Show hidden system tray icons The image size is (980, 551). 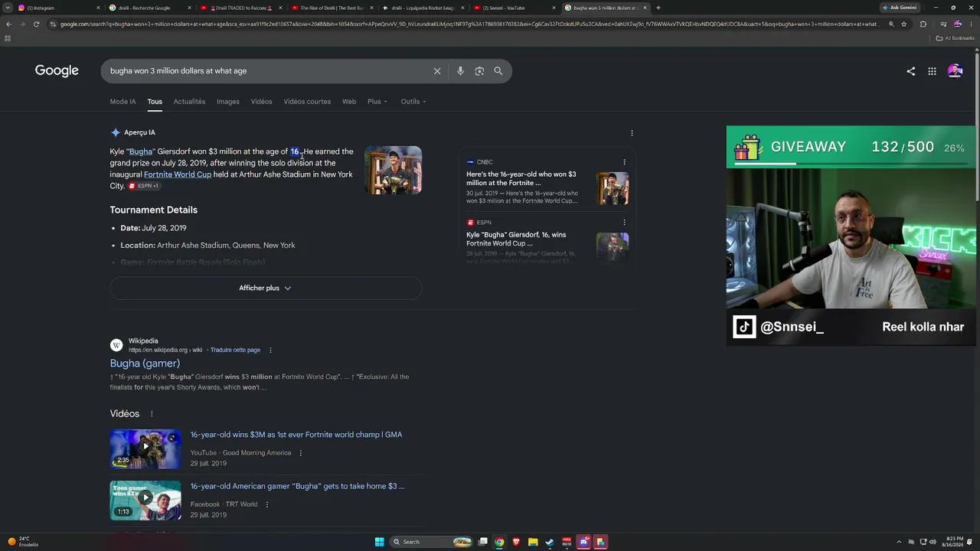click(900, 542)
